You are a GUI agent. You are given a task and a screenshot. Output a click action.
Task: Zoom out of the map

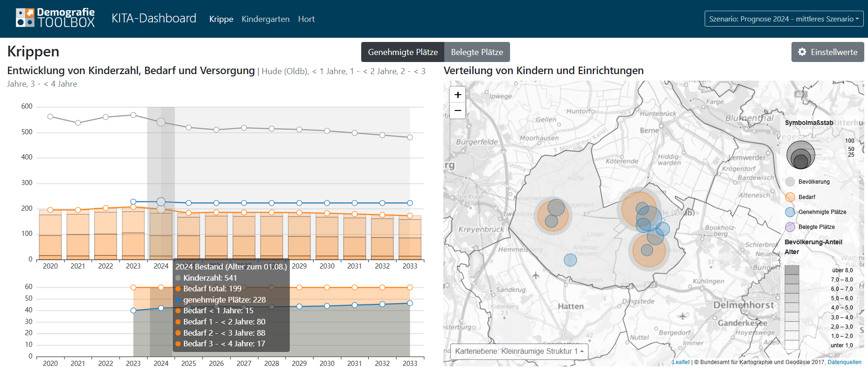(x=458, y=110)
